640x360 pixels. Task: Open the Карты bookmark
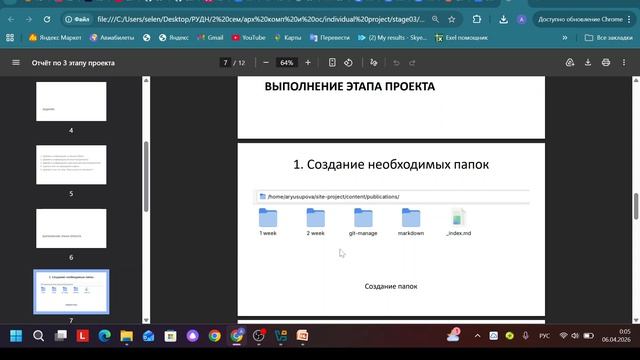(x=288, y=38)
